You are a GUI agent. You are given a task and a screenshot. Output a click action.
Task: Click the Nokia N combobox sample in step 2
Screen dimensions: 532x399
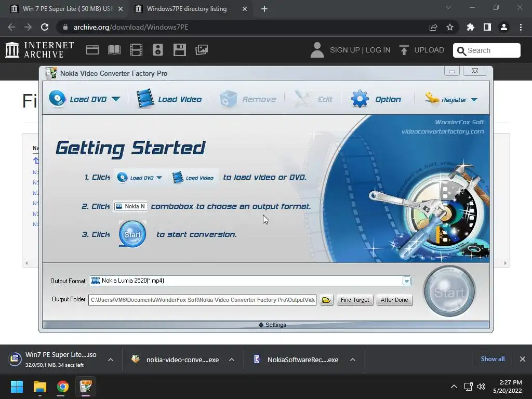point(130,206)
